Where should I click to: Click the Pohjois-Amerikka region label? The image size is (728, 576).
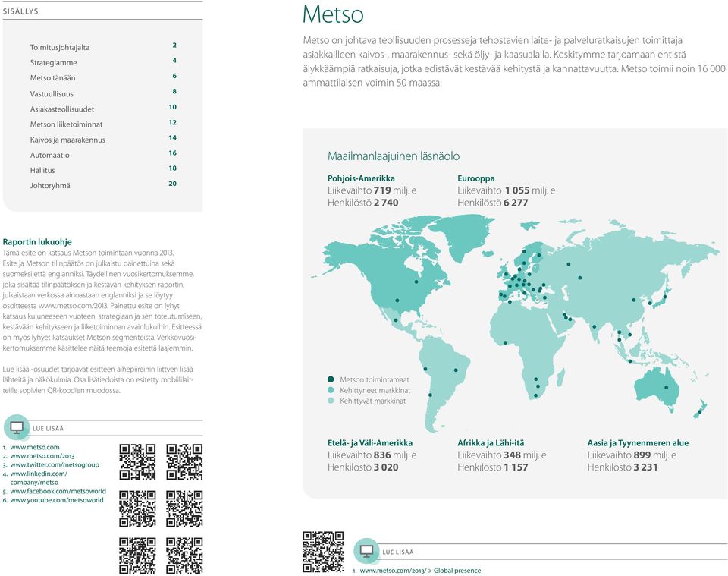(361, 178)
